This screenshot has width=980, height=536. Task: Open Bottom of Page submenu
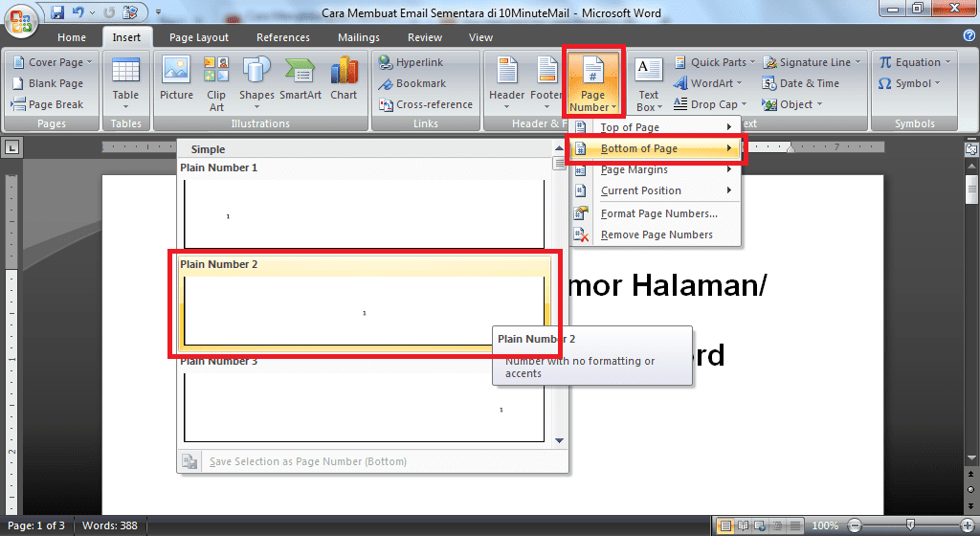click(655, 148)
